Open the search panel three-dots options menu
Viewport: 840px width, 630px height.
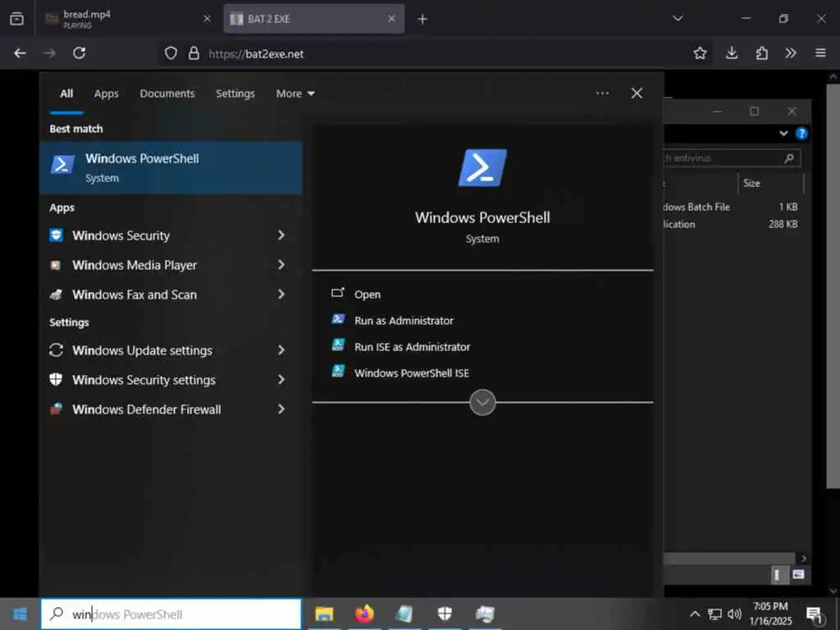602,94
